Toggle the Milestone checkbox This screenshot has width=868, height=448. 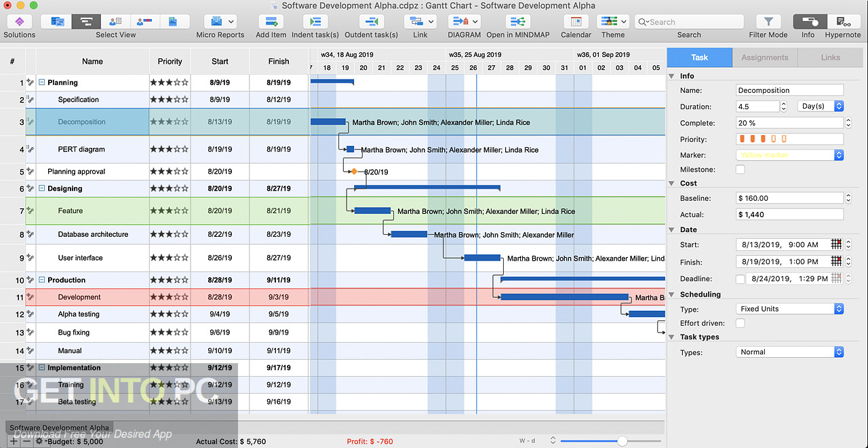(x=741, y=170)
